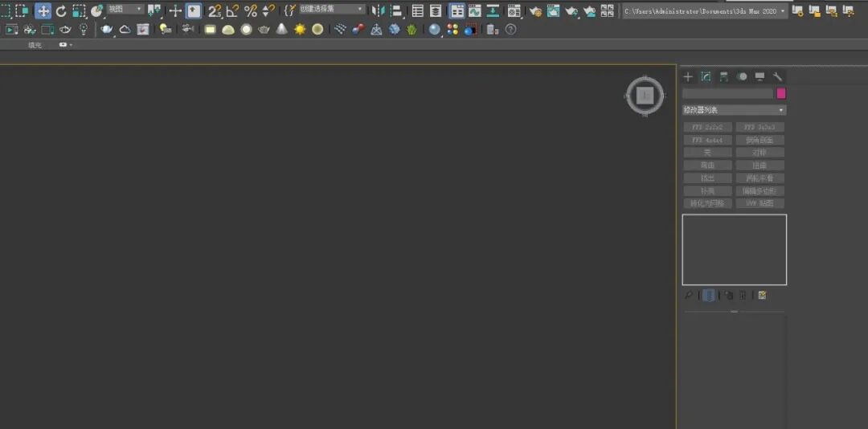This screenshot has width=868, height=429.
Task: Toggle the 2.5D snaps button
Action: point(215,10)
